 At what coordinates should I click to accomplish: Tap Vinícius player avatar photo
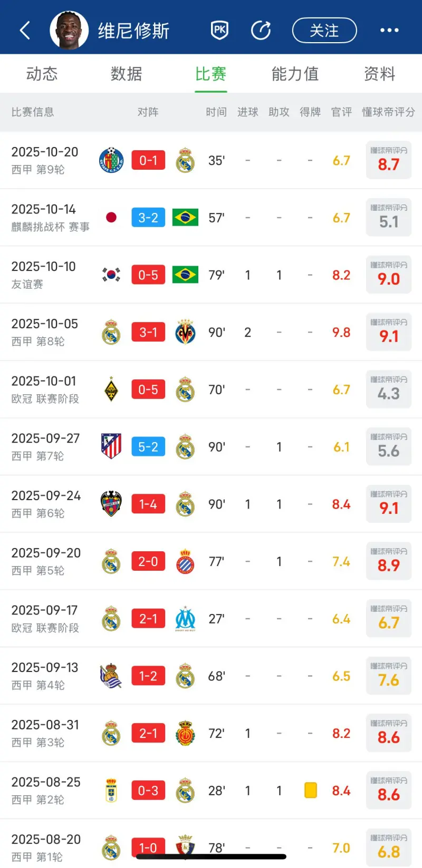[x=69, y=30]
